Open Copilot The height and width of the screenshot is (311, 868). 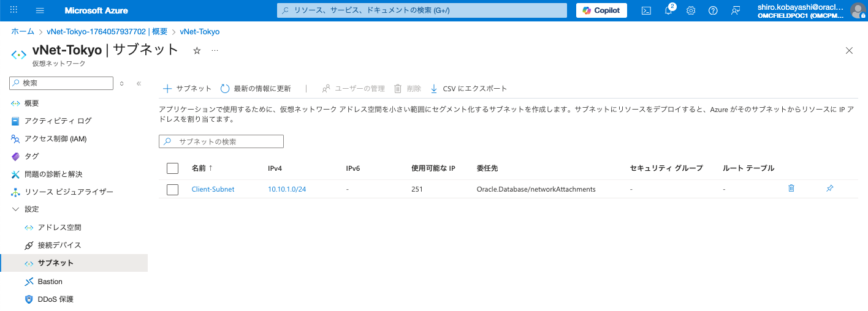601,10
